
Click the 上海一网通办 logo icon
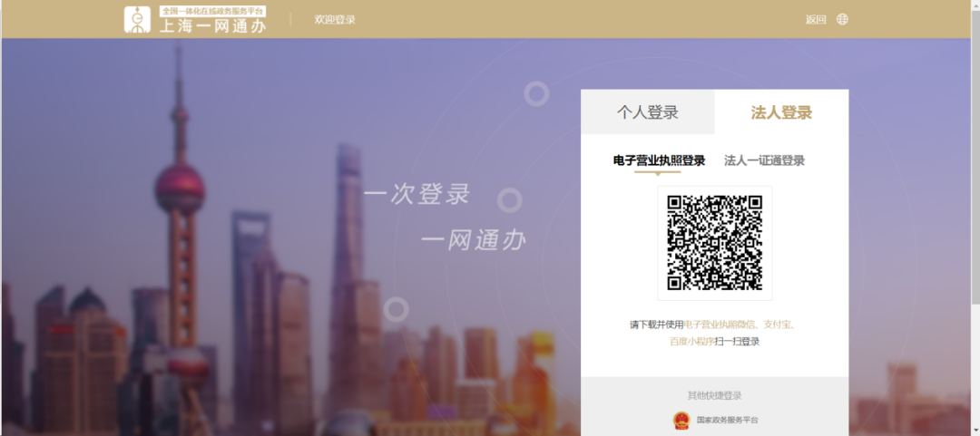click(x=137, y=19)
